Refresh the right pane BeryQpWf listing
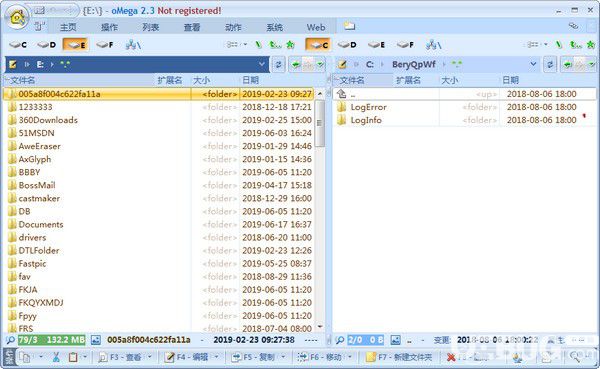The image size is (600, 369). (550, 64)
